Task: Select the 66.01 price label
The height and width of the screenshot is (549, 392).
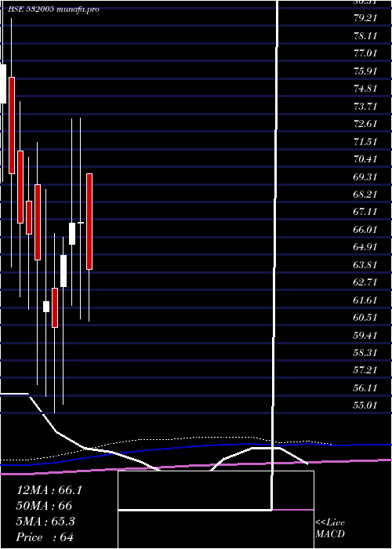Action: [x=365, y=229]
